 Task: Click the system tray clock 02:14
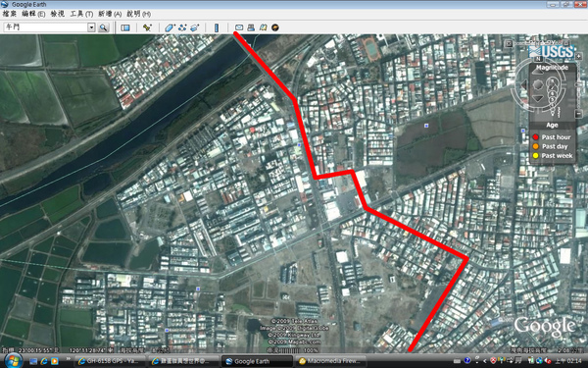coord(567,361)
